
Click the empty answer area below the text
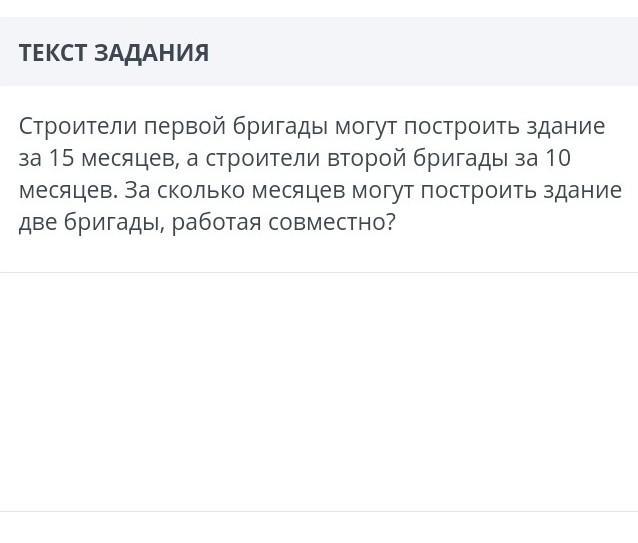click(x=319, y=392)
